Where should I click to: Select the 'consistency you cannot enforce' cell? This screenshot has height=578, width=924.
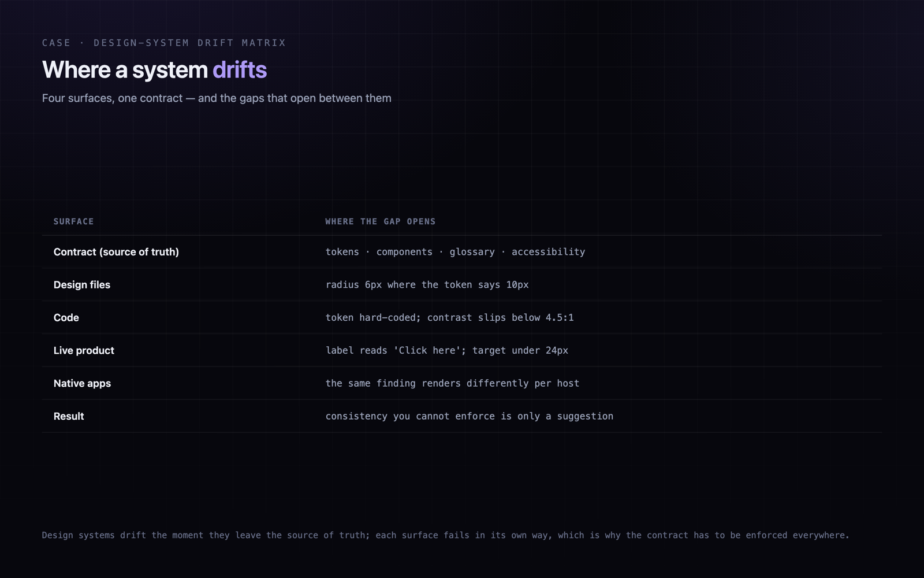[x=469, y=416]
